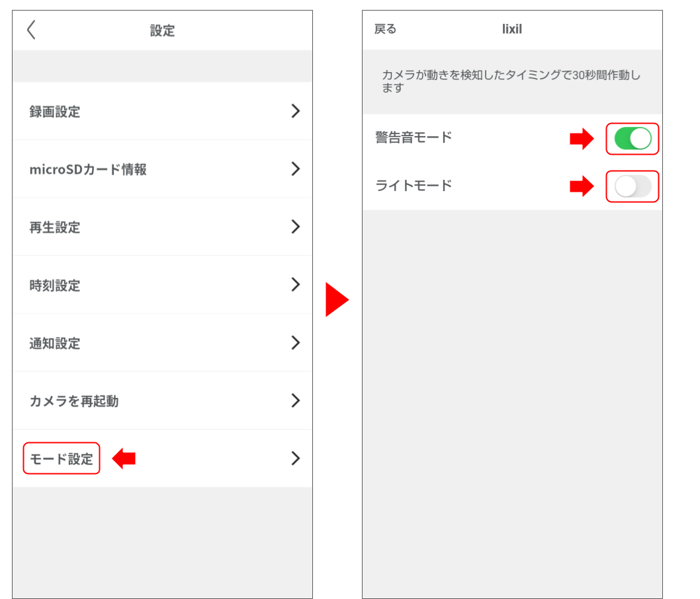This screenshot has height=599, width=700.
Task: Go back using the arrow in 設定 header
Action: pos(31,30)
